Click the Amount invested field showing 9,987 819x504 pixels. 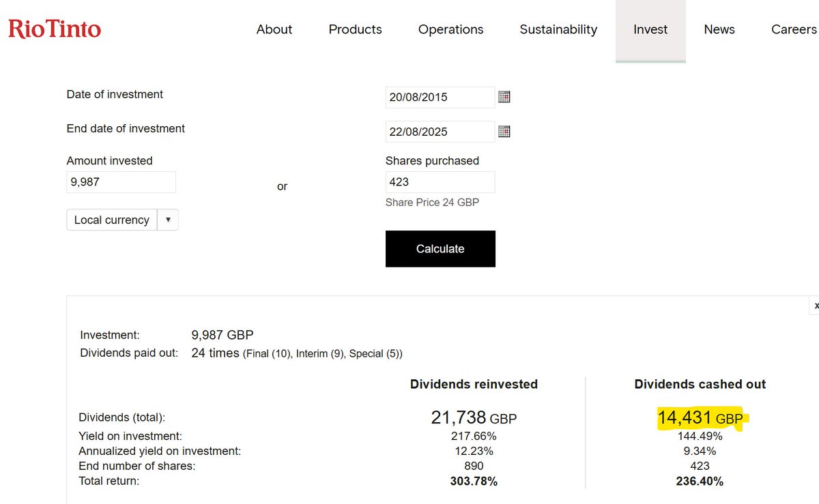coord(121,182)
